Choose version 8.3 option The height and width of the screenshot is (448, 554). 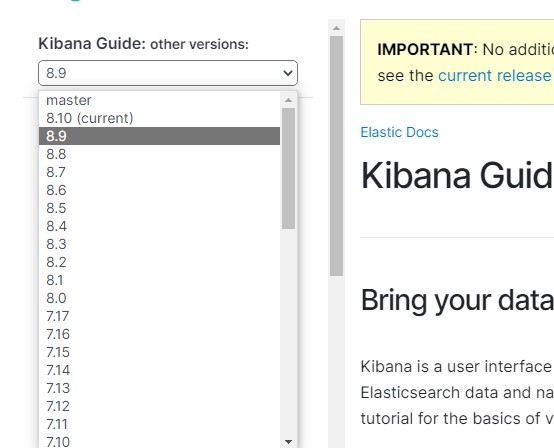click(159, 244)
